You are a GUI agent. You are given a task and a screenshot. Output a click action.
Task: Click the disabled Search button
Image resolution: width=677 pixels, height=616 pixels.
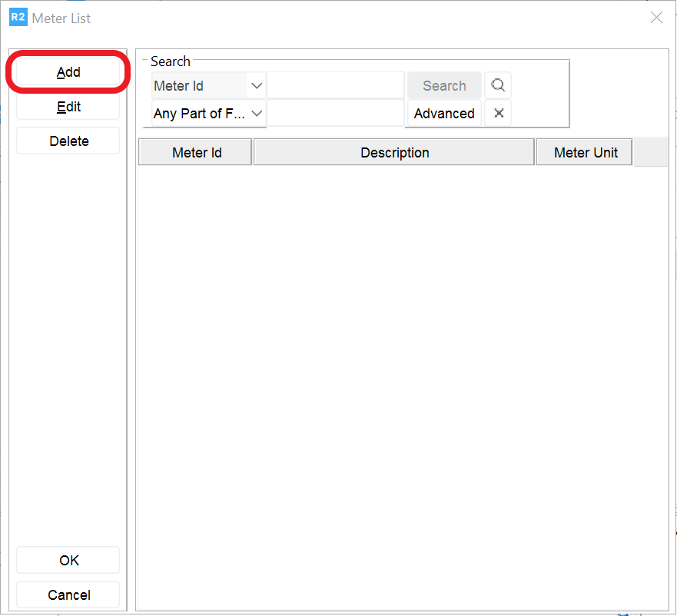tap(444, 85)
